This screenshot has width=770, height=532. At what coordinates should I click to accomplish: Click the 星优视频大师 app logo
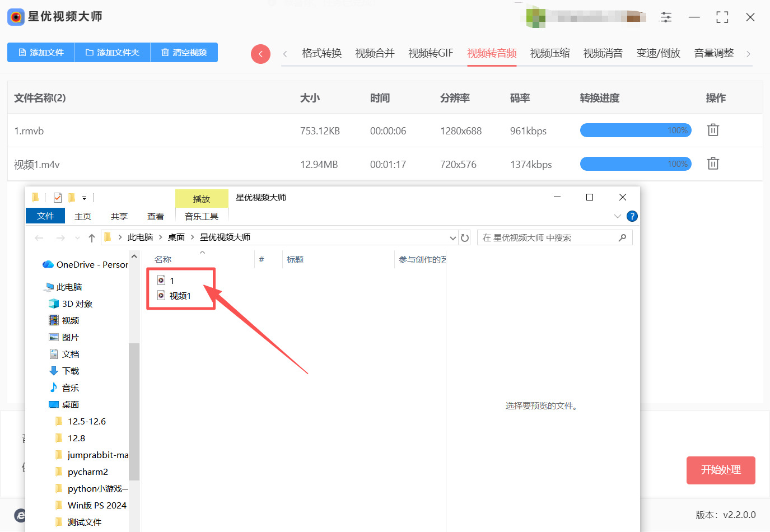[x=15, y=17]
